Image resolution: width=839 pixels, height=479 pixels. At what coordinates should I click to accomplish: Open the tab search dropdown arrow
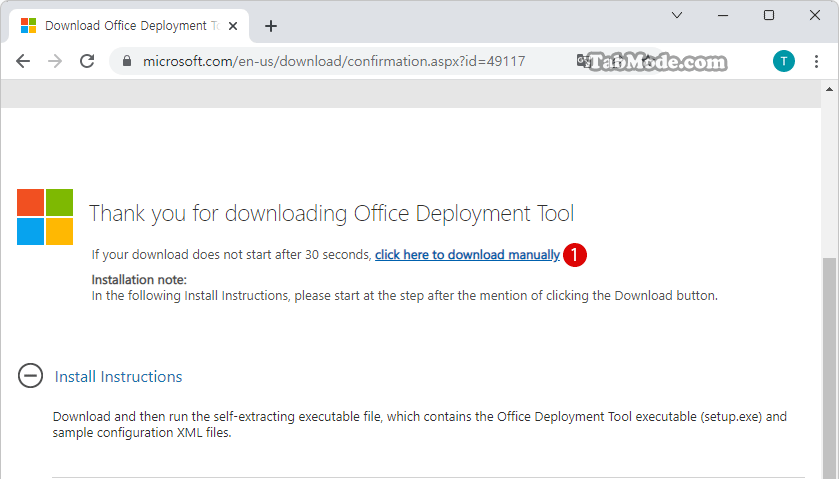coord(677,15)
